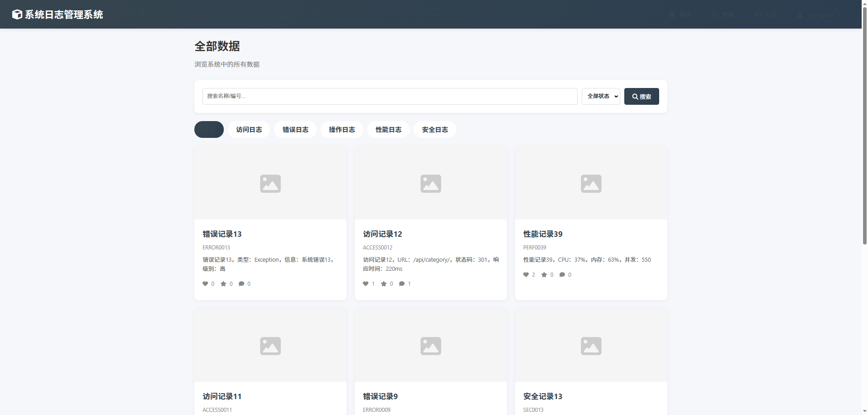The width and height of the screenshot is (868, 415).
Task: Click code ACCESS0011
Action: click(x=217, y=410)
